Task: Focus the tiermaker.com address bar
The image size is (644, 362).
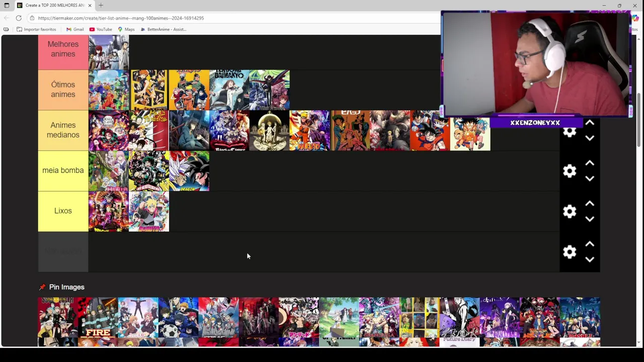Action: (231, 18)
